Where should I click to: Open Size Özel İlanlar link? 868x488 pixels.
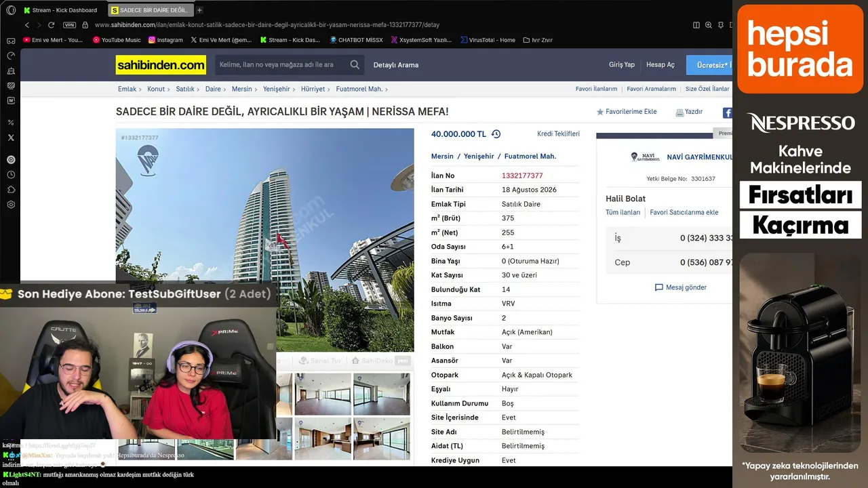point(707,89)
